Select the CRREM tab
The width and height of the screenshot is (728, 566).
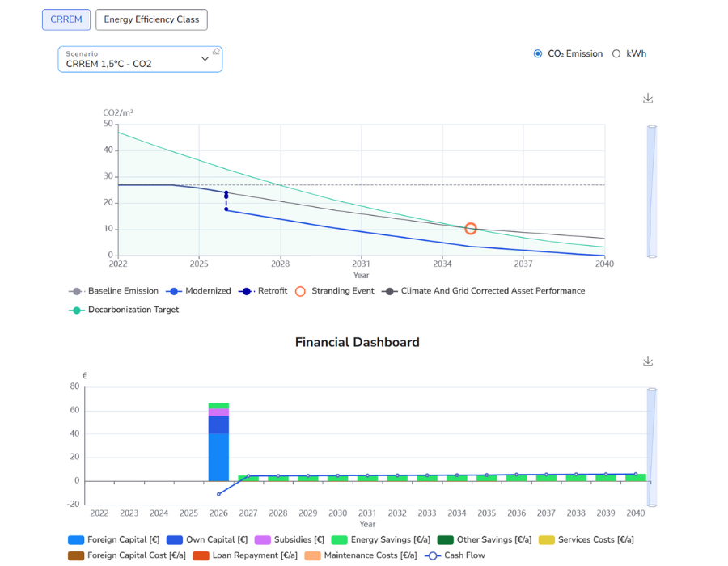(66, 19)
